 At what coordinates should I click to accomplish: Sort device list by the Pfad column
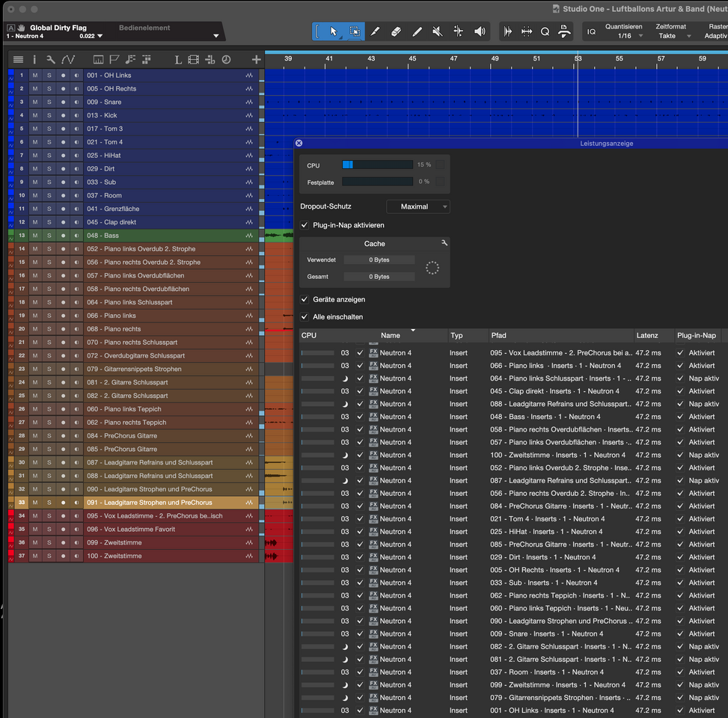point(498,335)
